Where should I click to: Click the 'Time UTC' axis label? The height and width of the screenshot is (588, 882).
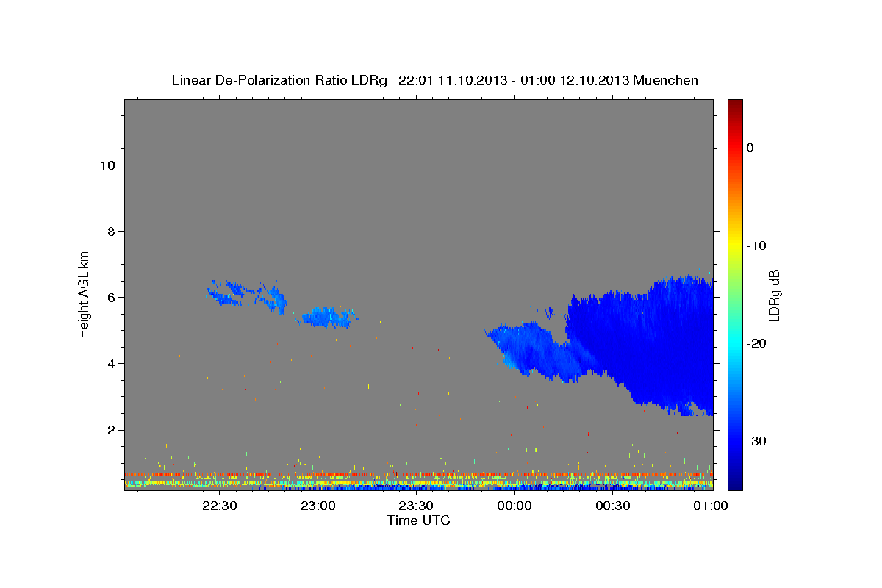coord(418,520)
